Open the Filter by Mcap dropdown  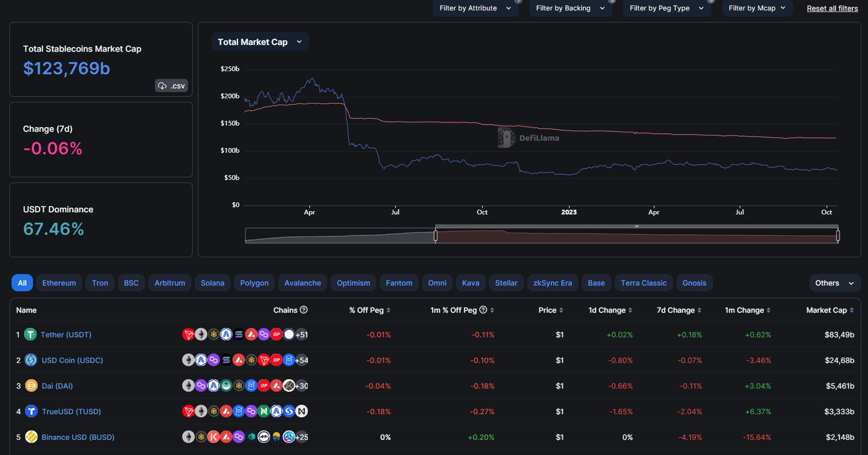coord(758,8)
